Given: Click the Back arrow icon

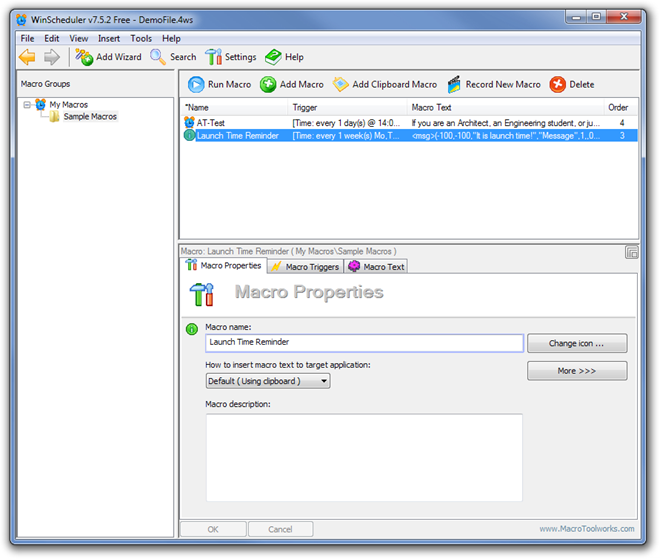Looking at the screenshot, I should [27, 57].
